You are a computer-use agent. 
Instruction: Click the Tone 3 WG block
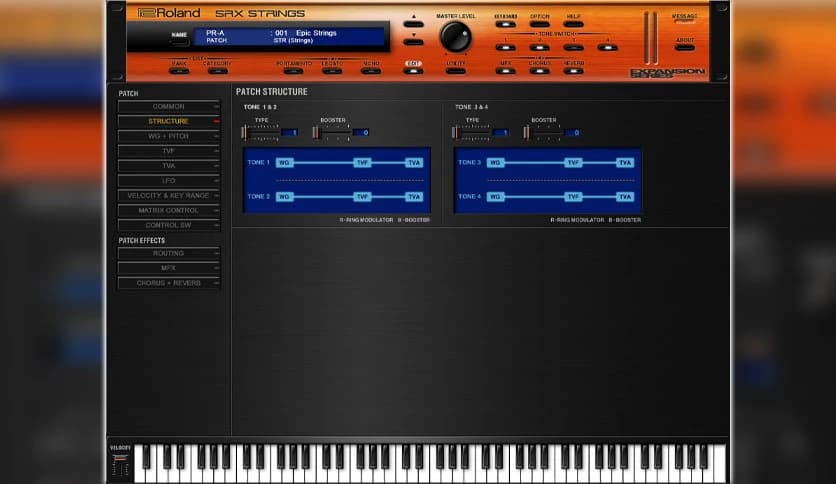(495, 163)
